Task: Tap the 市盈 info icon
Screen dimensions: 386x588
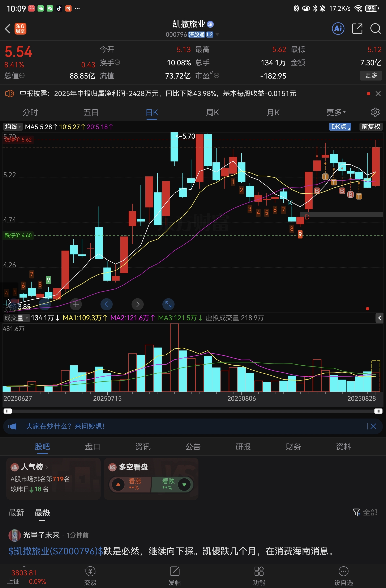Action: coord(216,75)
